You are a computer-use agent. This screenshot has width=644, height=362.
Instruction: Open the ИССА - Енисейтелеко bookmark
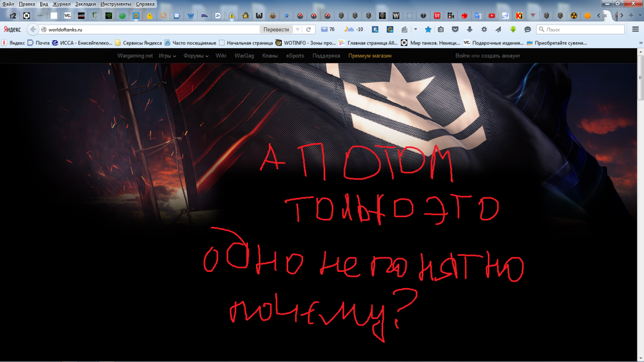click(83, 43)
